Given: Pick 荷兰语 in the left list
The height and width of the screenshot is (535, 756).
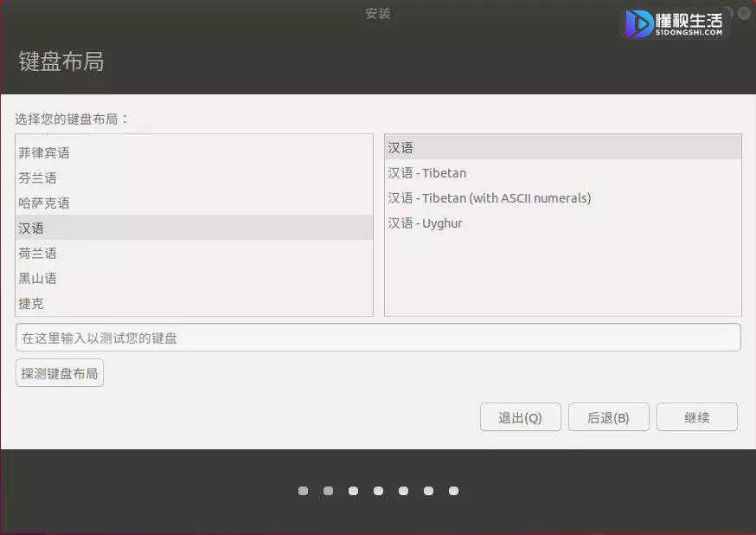Looking at the screenshot, I should tap(194, 253).
